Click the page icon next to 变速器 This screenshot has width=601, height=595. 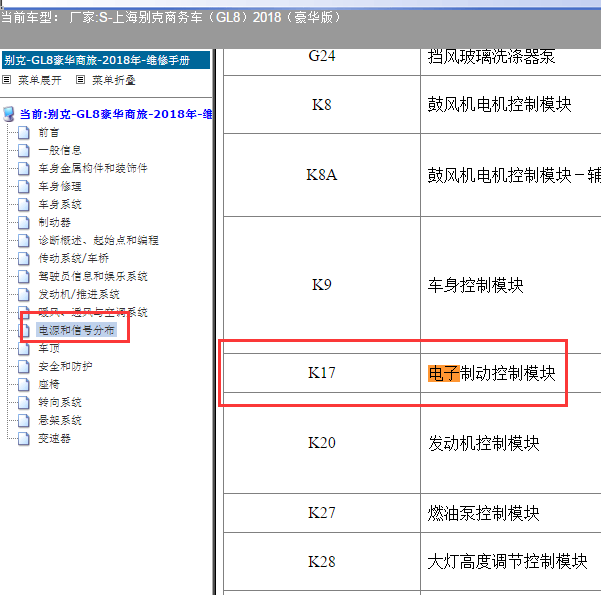[26, 438]
